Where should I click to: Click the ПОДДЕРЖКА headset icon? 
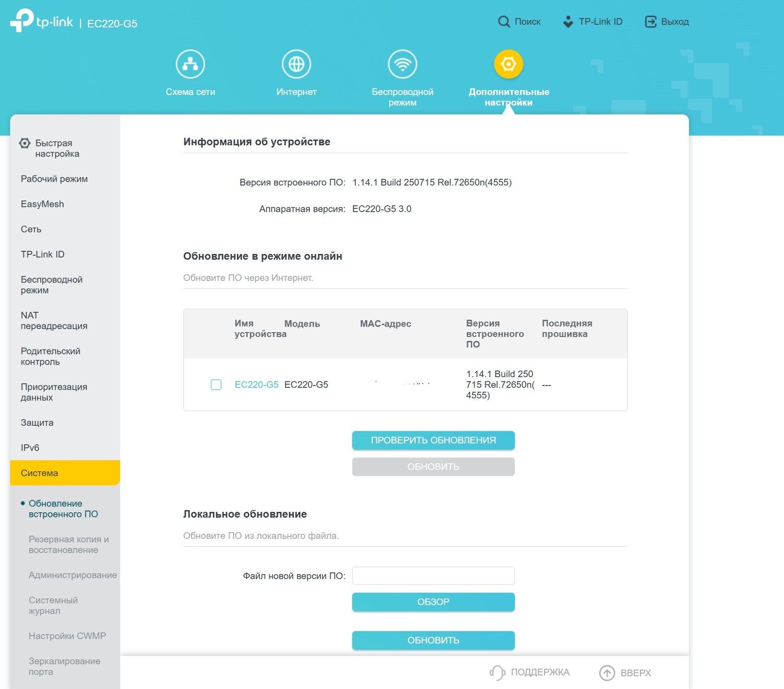[497, 672]
